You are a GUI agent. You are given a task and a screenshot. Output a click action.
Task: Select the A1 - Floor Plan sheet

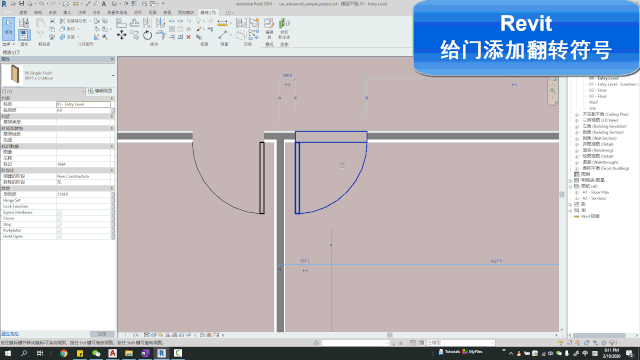pyautogui.click(x=596, y=192)
